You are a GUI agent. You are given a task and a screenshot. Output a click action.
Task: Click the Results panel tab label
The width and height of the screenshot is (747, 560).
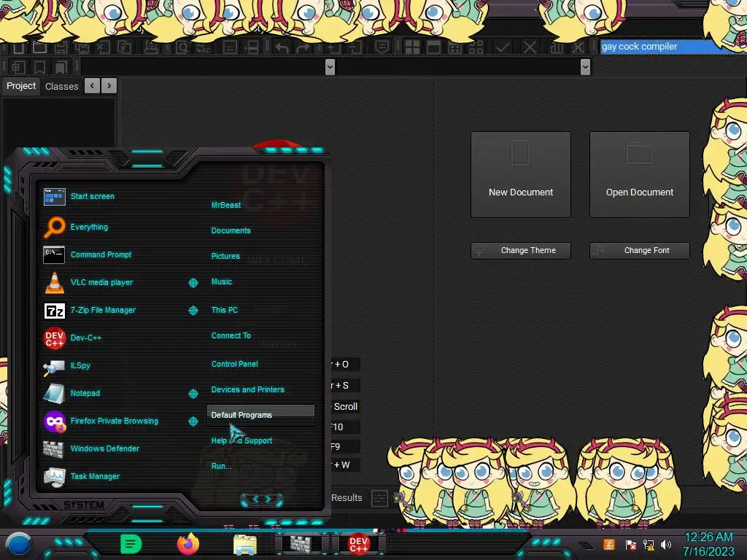click(347, 498)
